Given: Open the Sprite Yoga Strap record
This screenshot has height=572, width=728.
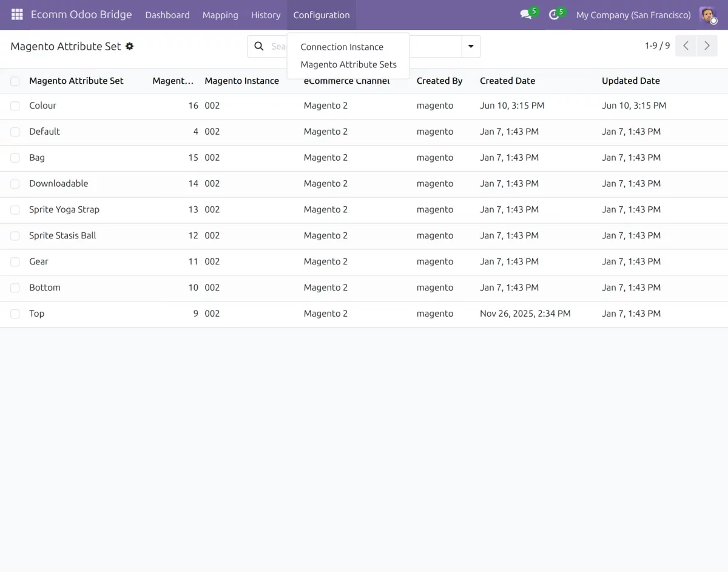Looking at the screenshot, I should point(64,210).
